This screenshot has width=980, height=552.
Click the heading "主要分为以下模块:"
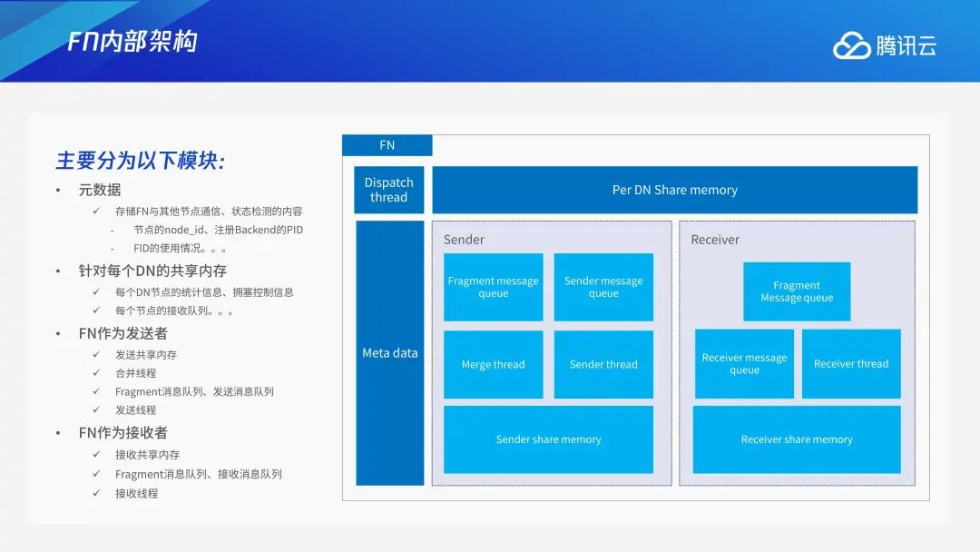coord(141,160)
